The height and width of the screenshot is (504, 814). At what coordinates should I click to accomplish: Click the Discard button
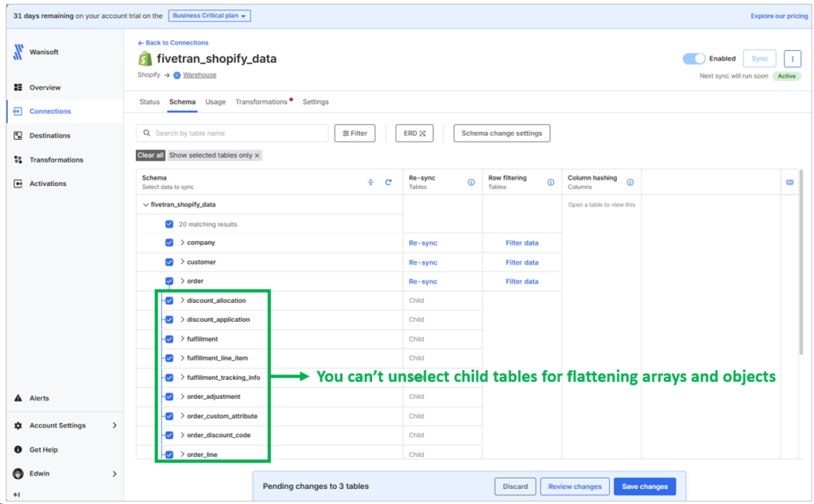pos(515,487)
